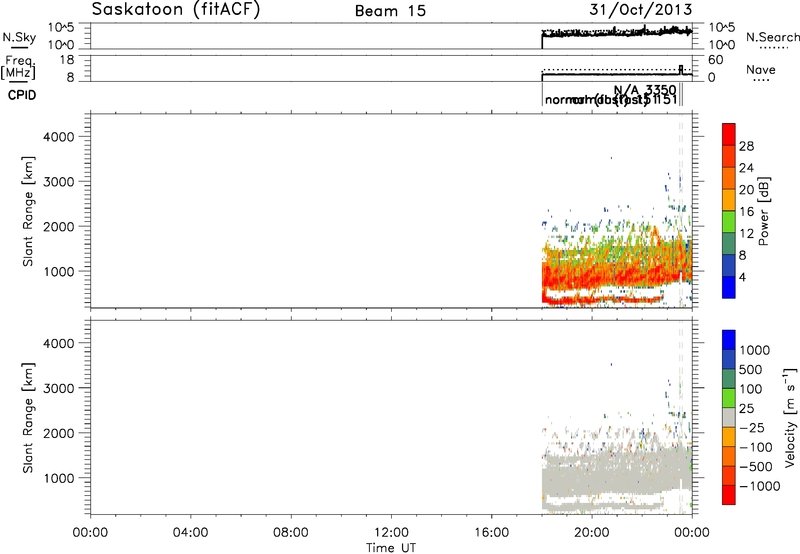Screen dimensions: 800x554
Task: Click the power colorbar segment between 24 and 28
Action: point(729,157)
